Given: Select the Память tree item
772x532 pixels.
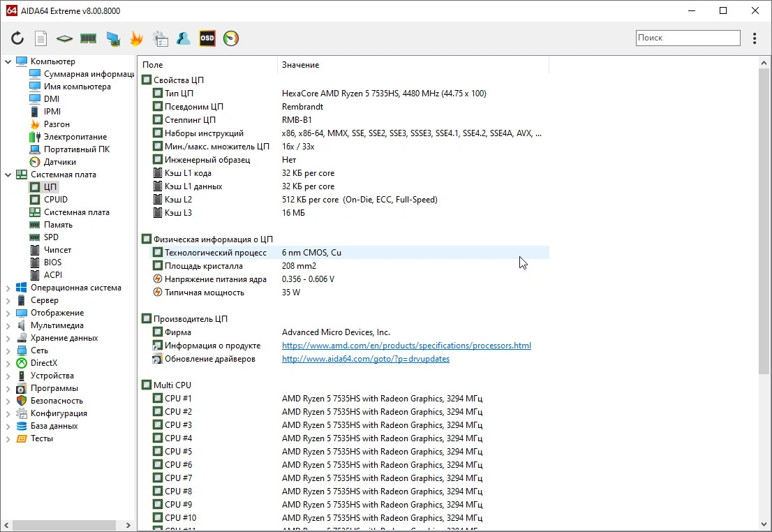Looking at the screenshot, I should (x=51, y=225).
